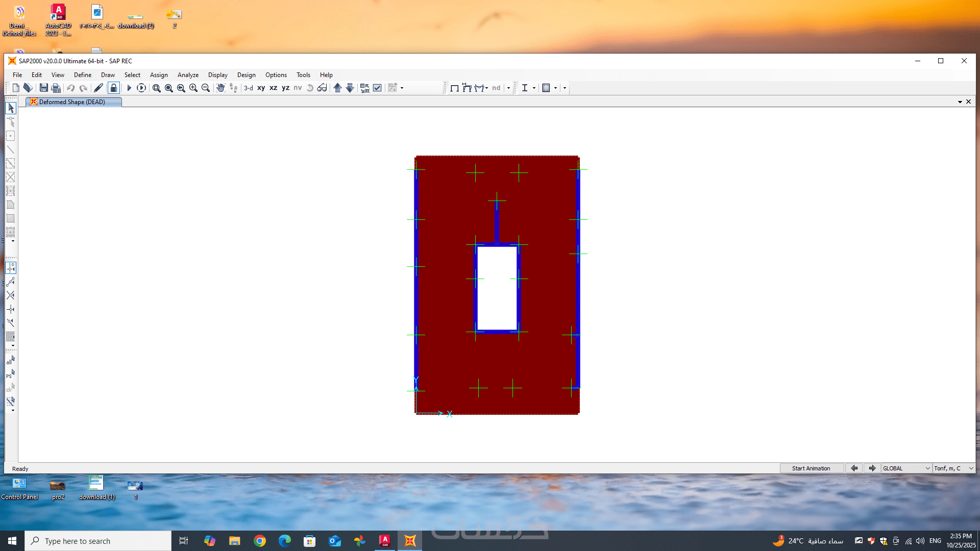Select the Pan hand tool
This screenshot has width=980, height=551.
[220, 88]
